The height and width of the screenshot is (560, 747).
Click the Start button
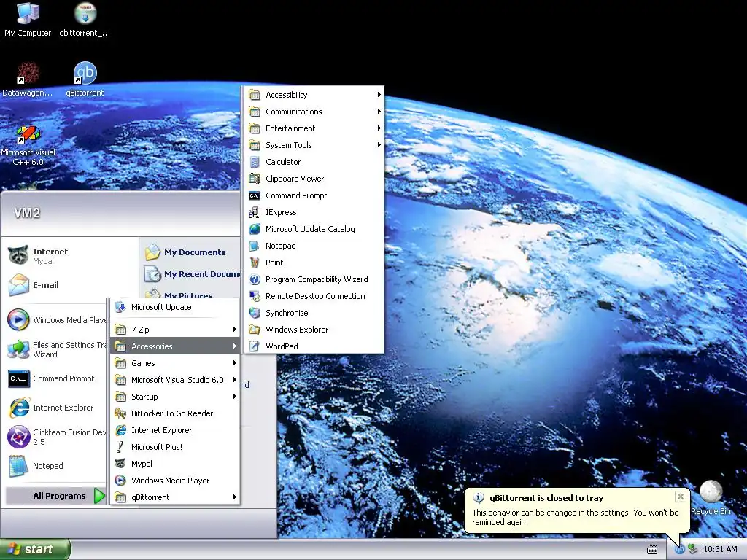pos(35,549)
